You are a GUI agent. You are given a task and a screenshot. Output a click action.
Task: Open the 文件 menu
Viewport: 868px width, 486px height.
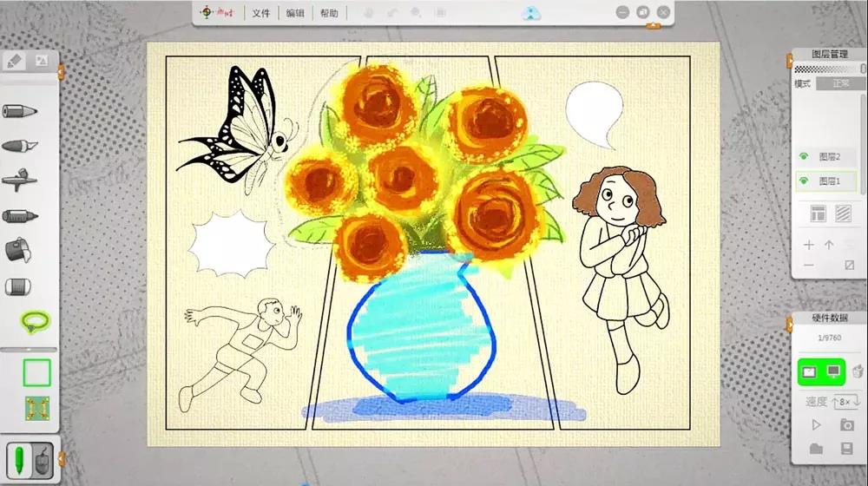(x=261, y=13)
